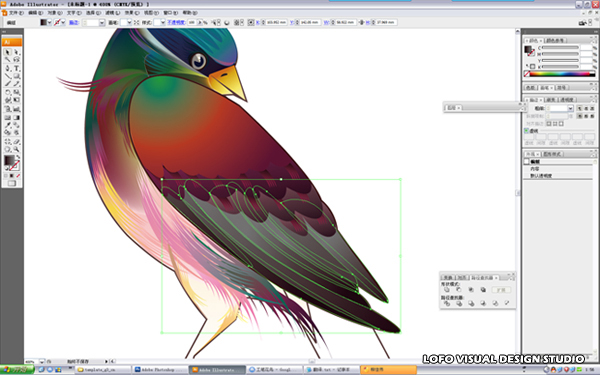
Task: Click the X position input field
Action: coord(276,23)
